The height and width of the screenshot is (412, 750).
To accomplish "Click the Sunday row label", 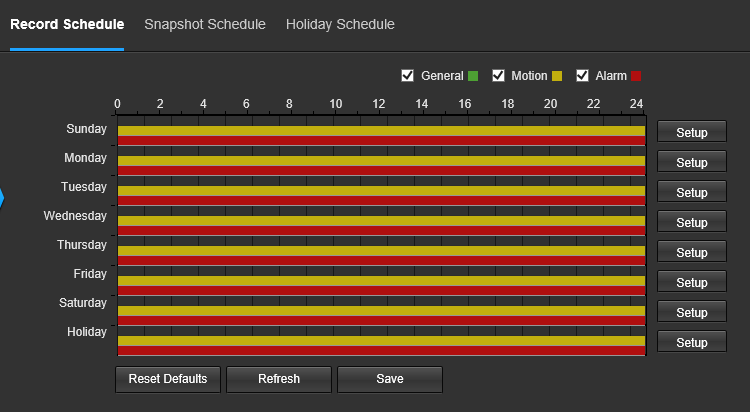I will 87,129.
